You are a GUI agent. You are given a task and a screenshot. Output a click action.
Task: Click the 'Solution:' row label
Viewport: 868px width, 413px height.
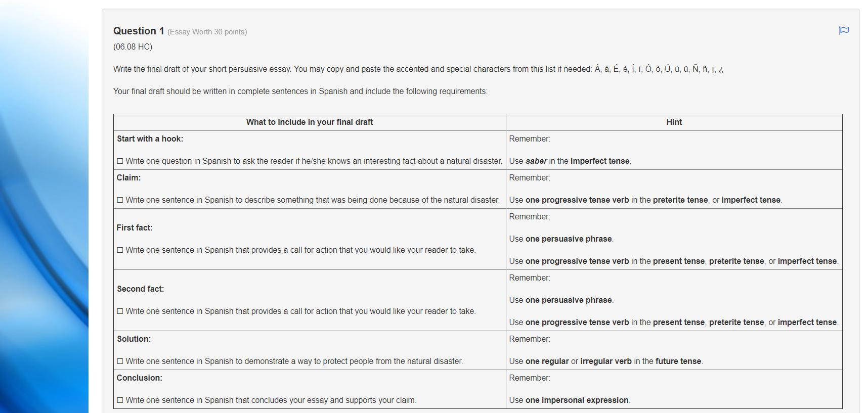(x=134, y=339)
